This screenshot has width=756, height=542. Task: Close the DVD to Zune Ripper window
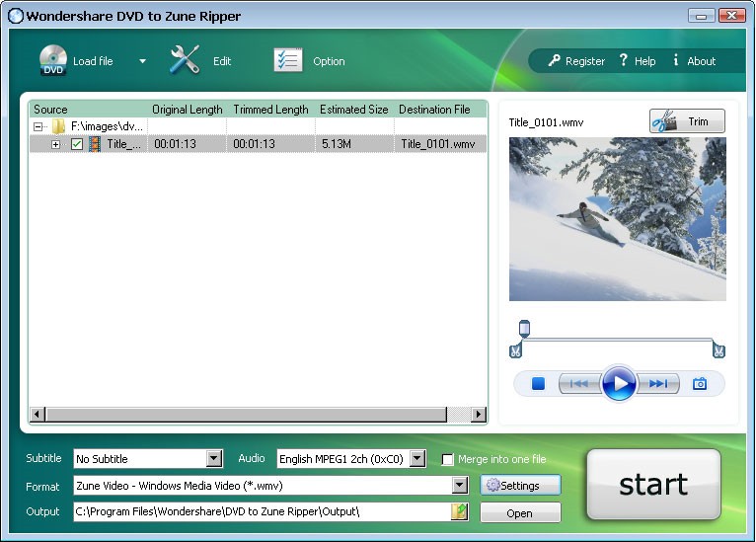pyautogui.click(x=732, y=16)
